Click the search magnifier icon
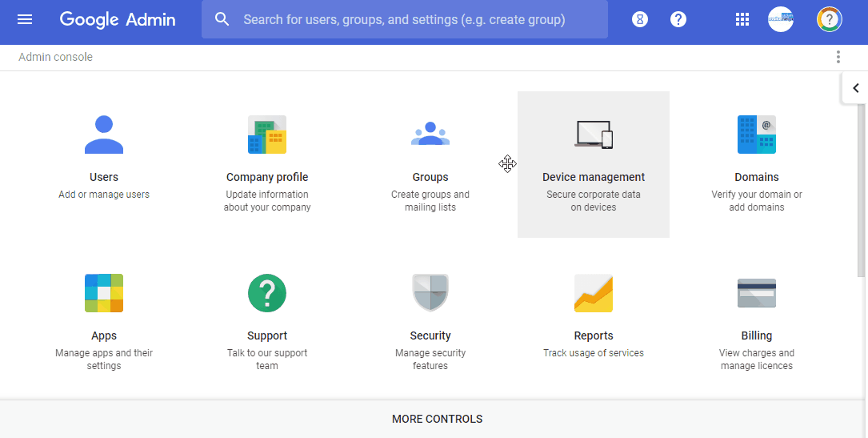868x438 pixels. (x=222, y=19)
